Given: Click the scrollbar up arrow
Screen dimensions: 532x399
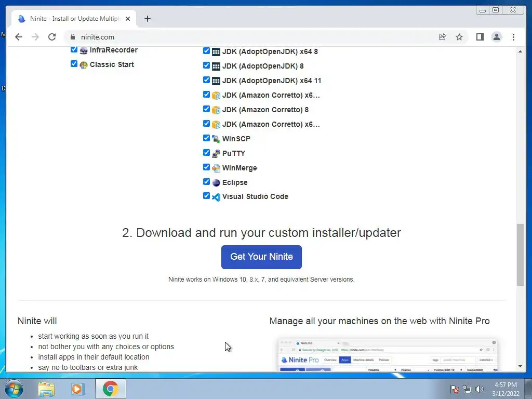Looking at the screenshot, I should (x=520, y=51).
